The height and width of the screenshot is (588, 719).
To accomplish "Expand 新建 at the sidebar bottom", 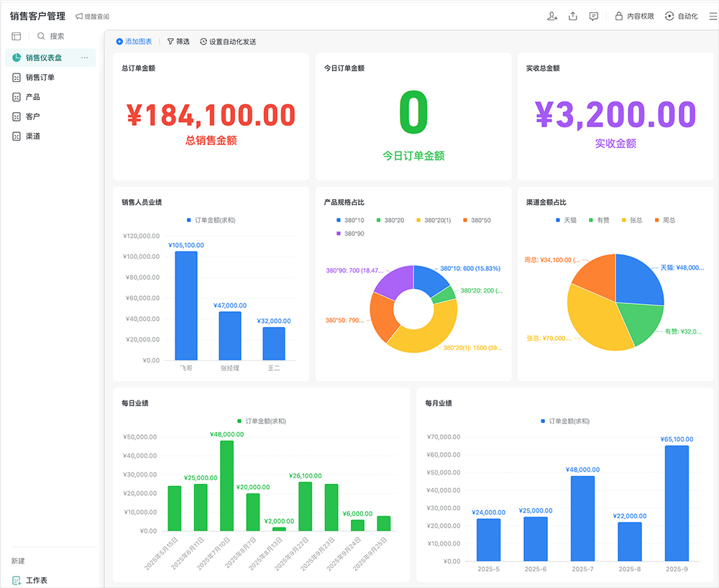I will (17, 561).
